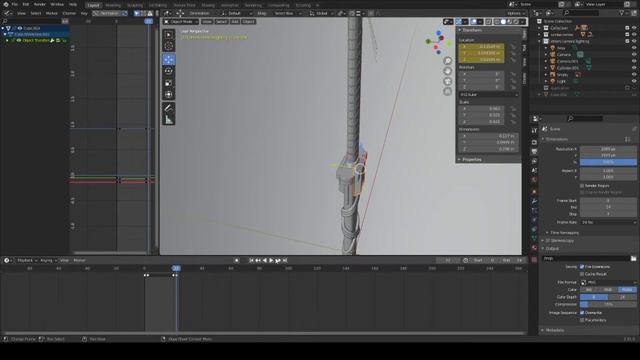Screen dimensions: 640x360
Task: Expand the Metadata section
Action: [x=554, y=330]
